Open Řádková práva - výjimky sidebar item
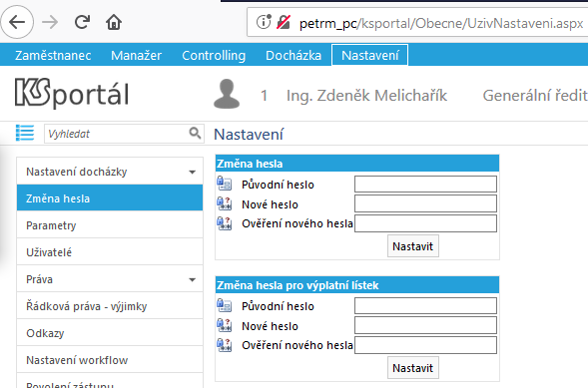The width and height of the screenshot is (588, 388). [110, 306]
